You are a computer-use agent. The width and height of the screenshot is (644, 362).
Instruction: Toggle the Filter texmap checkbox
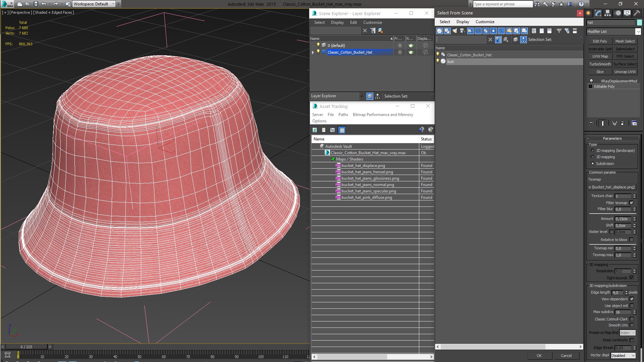click(632, 203)
